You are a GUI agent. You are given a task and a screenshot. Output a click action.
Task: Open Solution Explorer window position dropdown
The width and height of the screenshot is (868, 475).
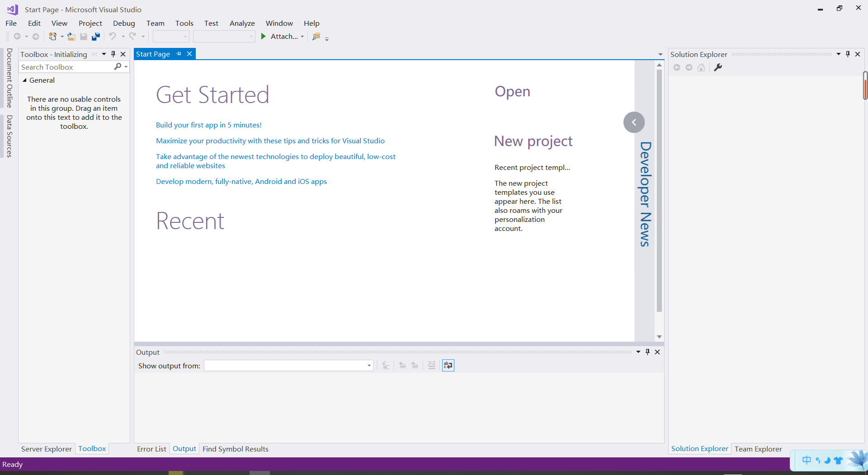[x=839, y=54]
